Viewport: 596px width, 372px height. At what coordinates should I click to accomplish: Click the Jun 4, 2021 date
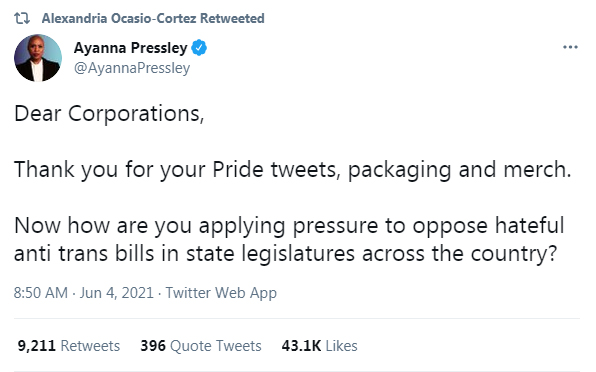(117, 293)
